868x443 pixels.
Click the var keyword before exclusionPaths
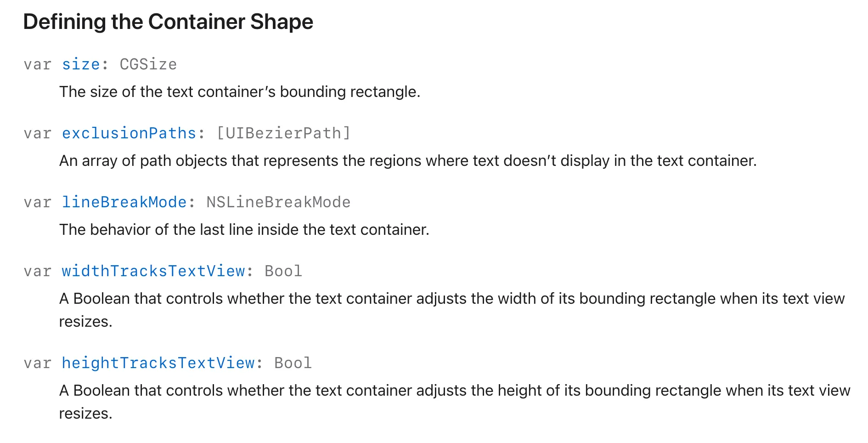pos(37,133)
